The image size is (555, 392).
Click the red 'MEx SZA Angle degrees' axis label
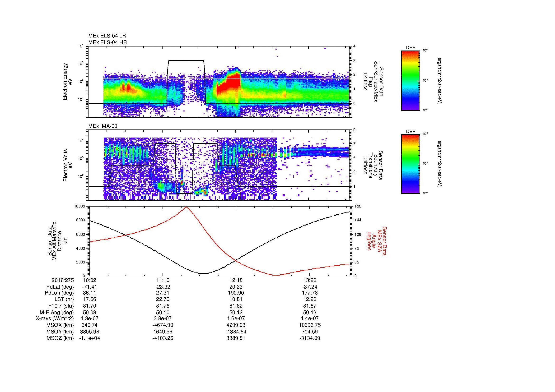tap(377, 241)
